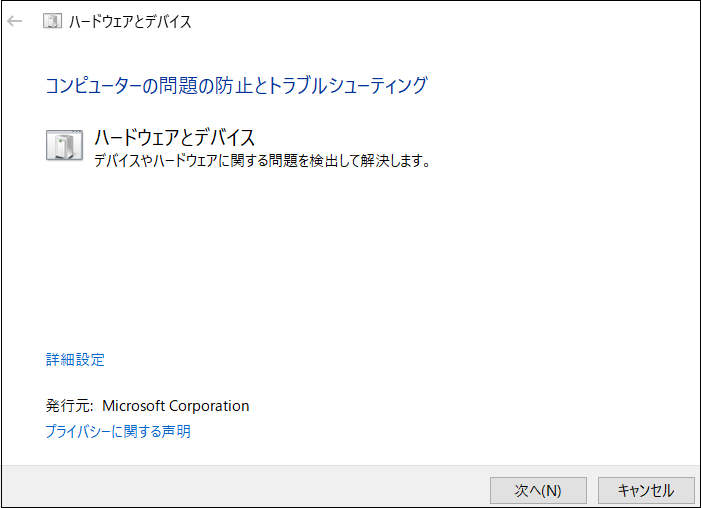Viewport: 701px width, 508px height.
Task: Click gap between 次へ and キャンセル buttons
Action: (x=592, y=490)
